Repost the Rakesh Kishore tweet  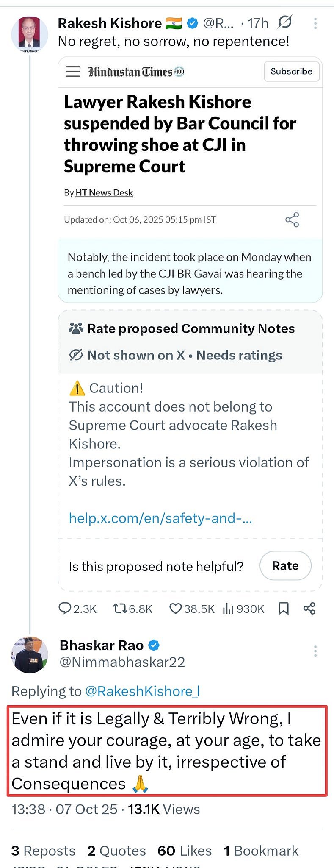[x=132, y=609]
